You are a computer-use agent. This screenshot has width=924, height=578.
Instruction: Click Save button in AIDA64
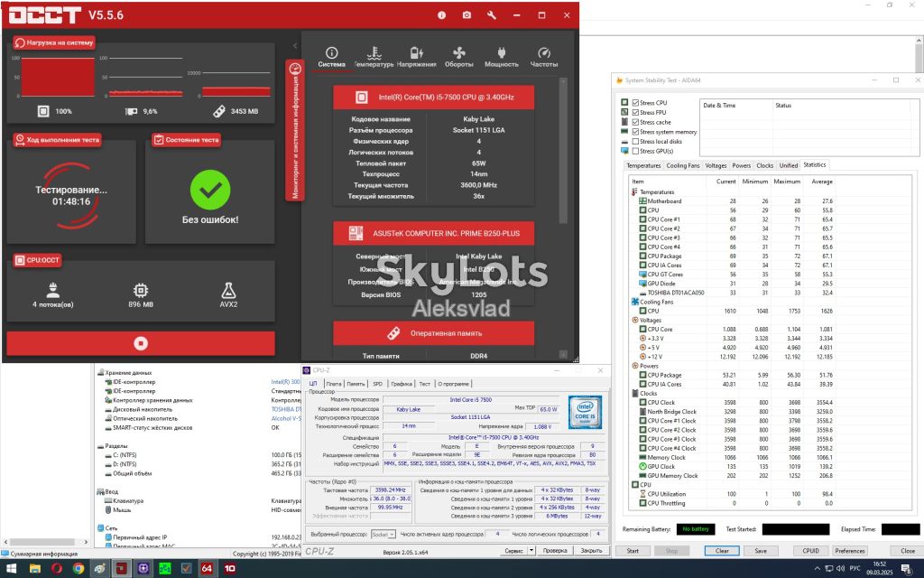pyautogui.click(x=761, y=551)
